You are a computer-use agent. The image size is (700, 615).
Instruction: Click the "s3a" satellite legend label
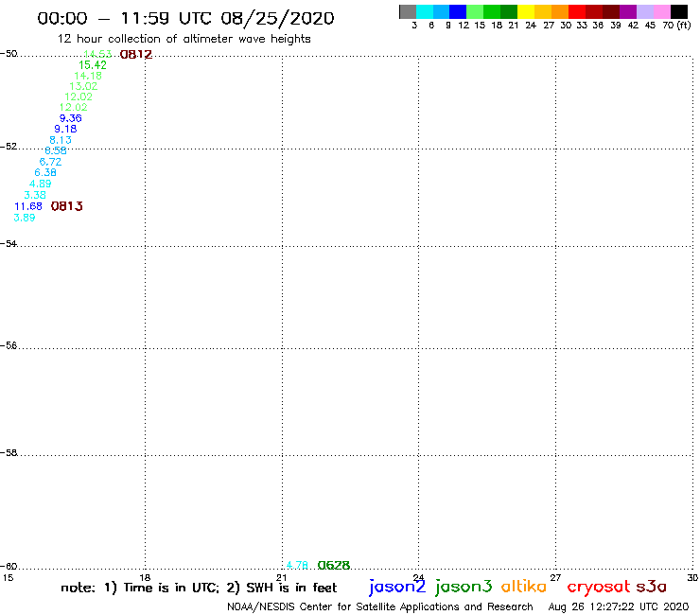coord(652,587)
